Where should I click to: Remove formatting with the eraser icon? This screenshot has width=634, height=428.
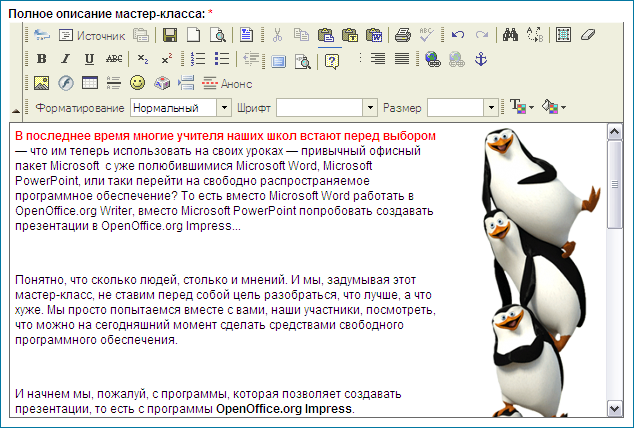point(588,35)
